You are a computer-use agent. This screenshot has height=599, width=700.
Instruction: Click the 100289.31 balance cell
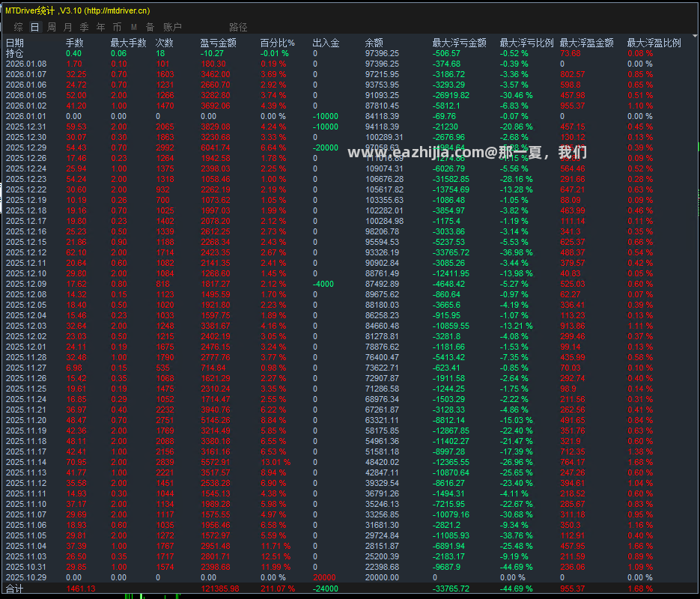pos(384,138)
